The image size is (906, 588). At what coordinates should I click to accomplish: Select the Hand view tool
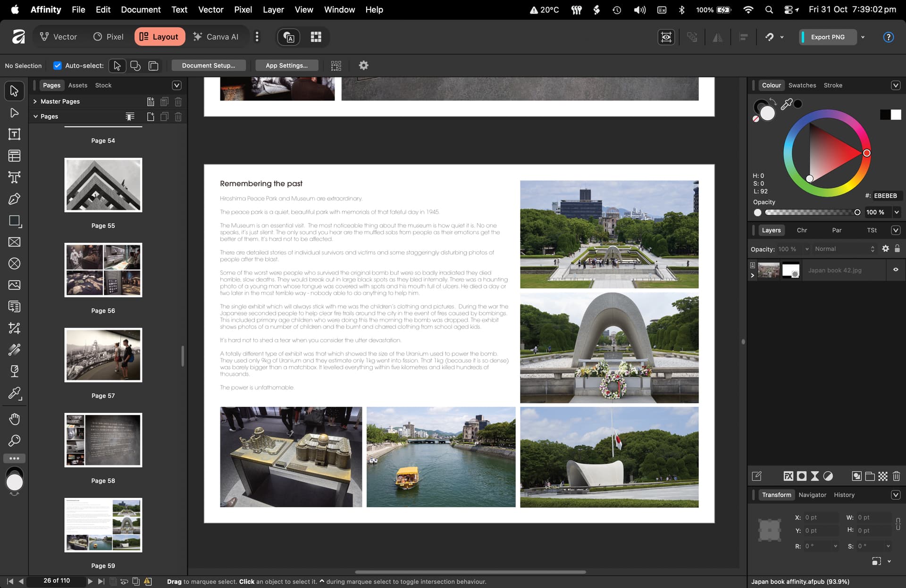[14, 419]
